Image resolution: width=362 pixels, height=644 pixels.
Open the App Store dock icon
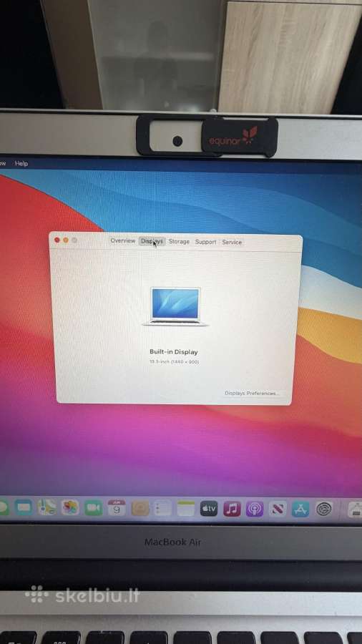click(300, 509)
